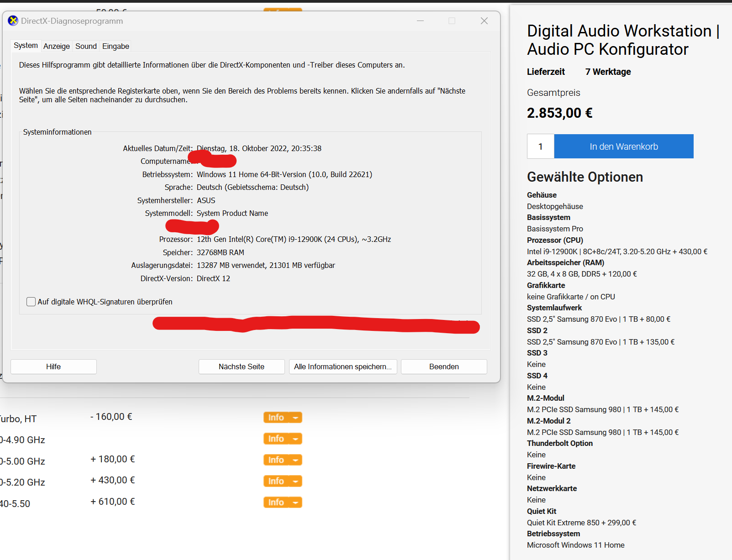Minimize the DirectX-Diagnoseprogramm window
732x560 pixels.
pos(421,21)
